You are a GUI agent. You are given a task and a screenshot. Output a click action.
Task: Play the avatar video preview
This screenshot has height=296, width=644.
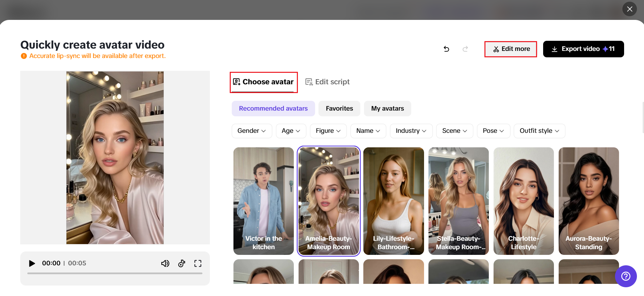click(32, 263)
